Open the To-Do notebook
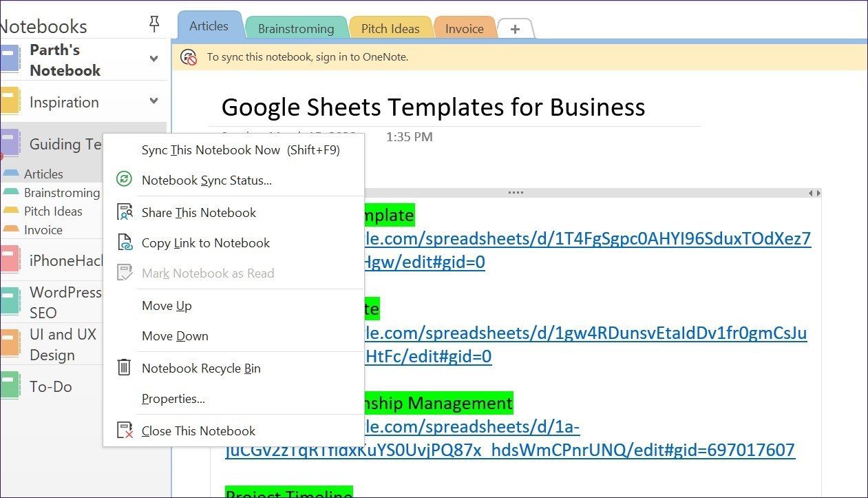This screenshot has width=868, height=498. point(52,386)
